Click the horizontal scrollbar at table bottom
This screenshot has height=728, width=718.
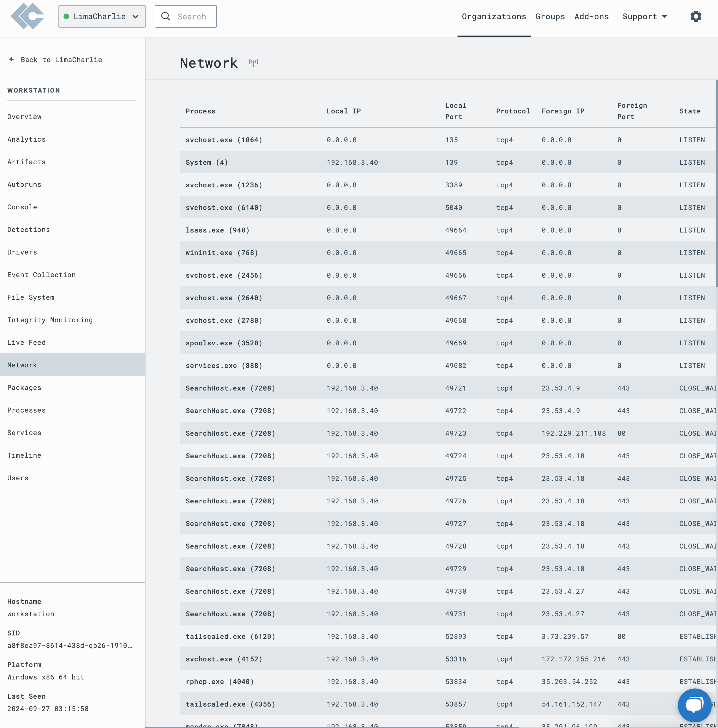pos(332,727)
